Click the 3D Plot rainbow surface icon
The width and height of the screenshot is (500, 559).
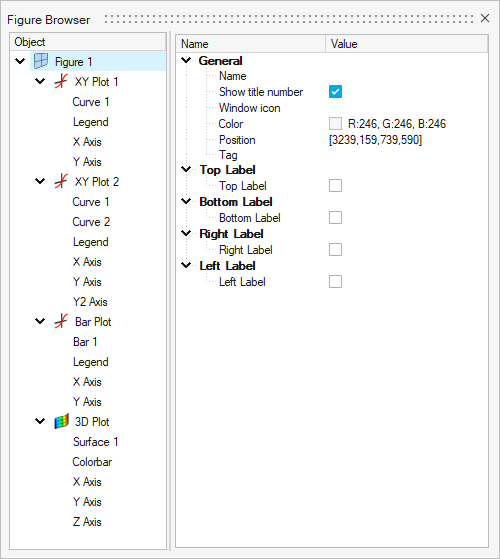[x=61, y=421]
